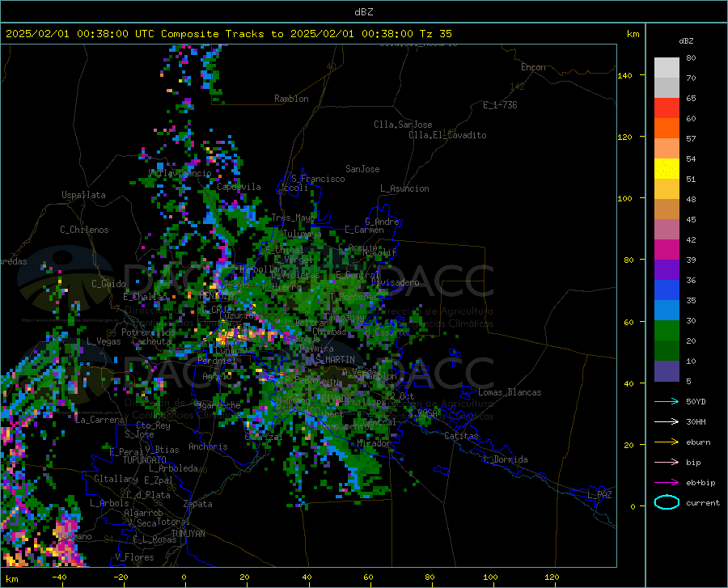Click the SanJose map label
The width and height of the screenshot is (728, 588).
[362, 169]
